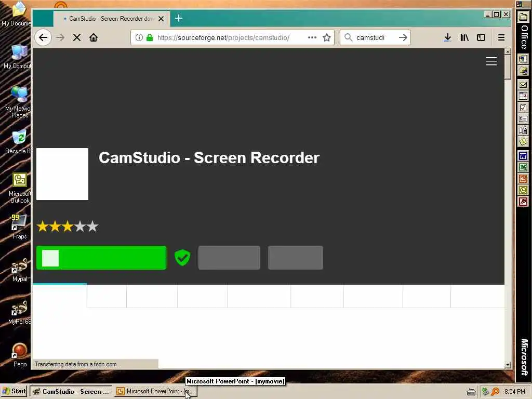Select the MyPal 68 desktop shortcut

[x=19, y=313]
